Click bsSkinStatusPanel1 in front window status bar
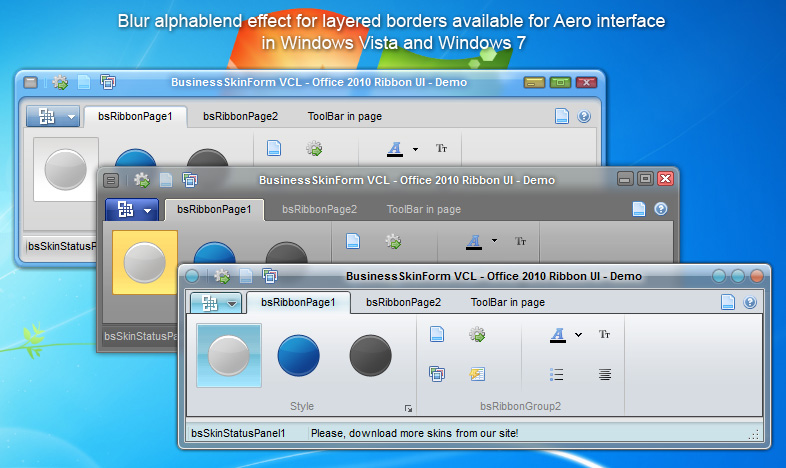786x468 pixels. click(x=238, y=433)
